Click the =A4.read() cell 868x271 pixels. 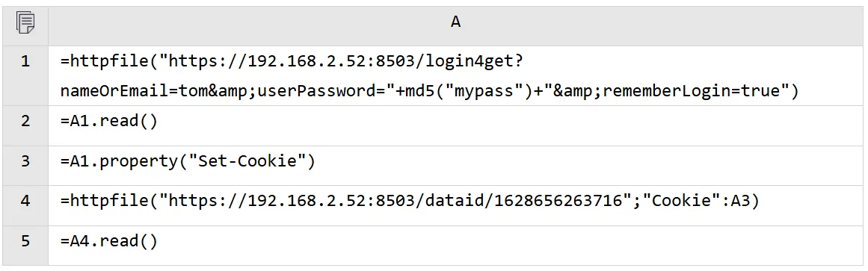click(x=455, y=245)
